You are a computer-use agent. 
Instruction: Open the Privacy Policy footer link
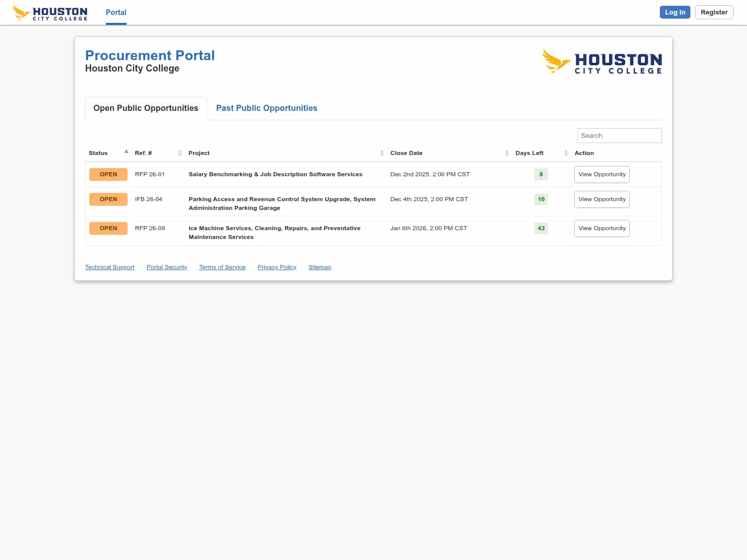click(277, 268)
